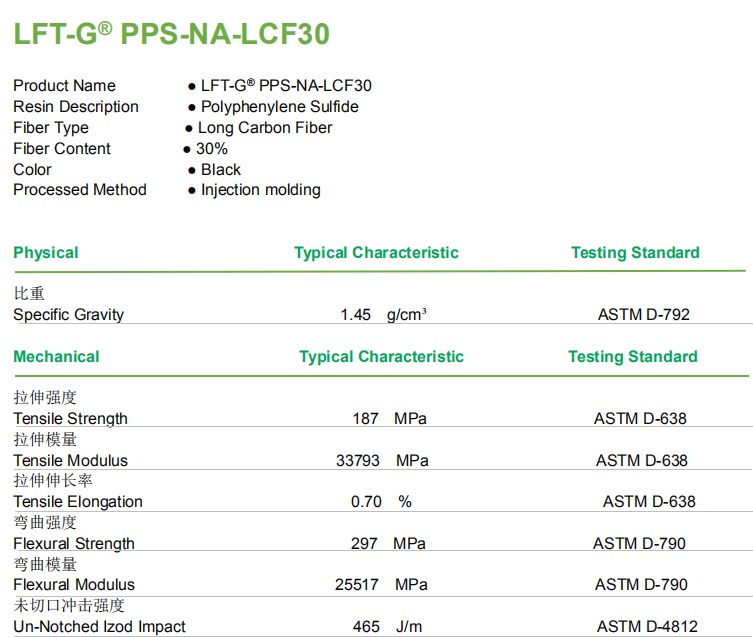Click the '465' impact value
This screenshot has width=753, height=637.
pyautogui.click(x=366, y=626)
